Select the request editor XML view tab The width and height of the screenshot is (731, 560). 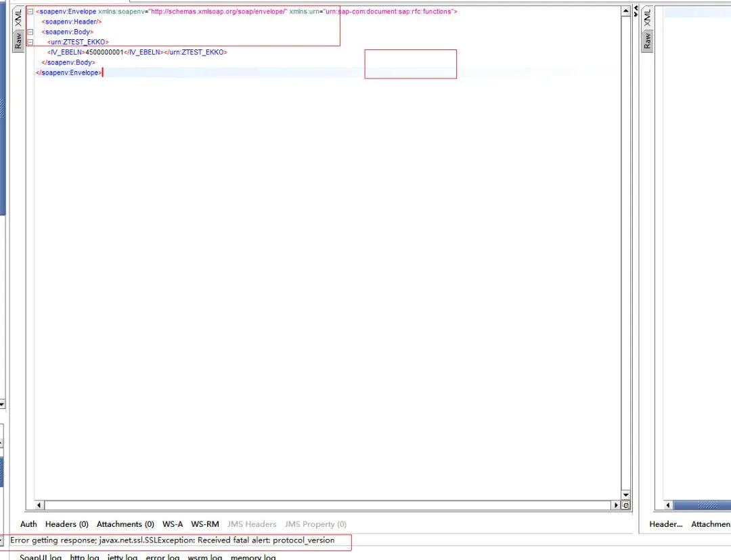pos(18,18)
